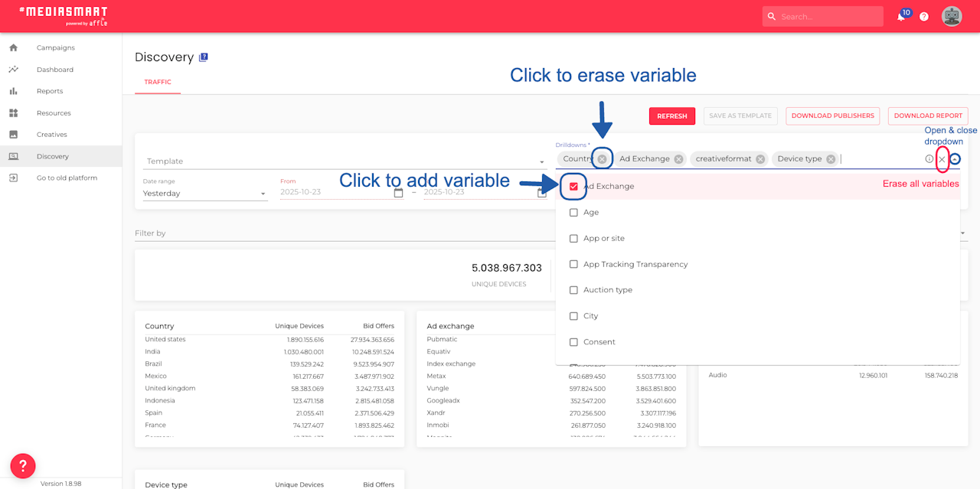Check the Age option
Image resolution: width=980 pixels, height=489 pixels.
click(573, 213)
